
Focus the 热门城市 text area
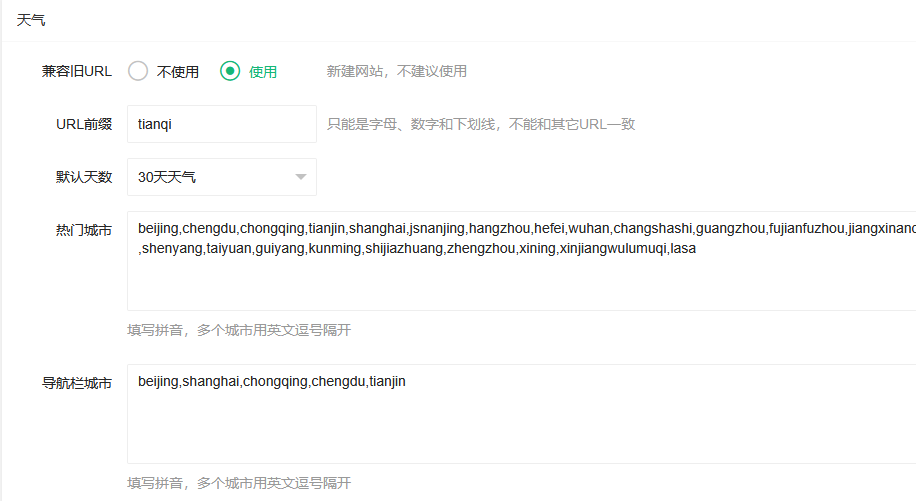[x=520, y=280]
